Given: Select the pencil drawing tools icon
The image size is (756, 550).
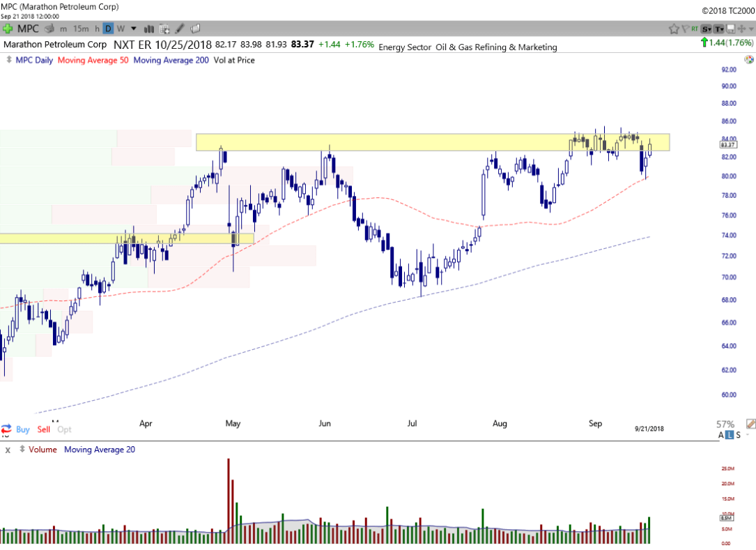Looking at the screenshot, I should tap(180, 29).
